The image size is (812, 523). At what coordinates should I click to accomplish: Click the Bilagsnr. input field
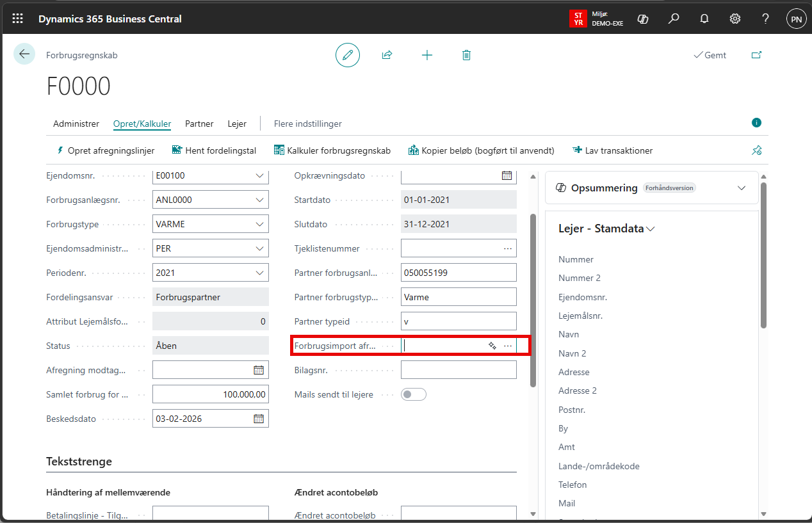point(458,370)
